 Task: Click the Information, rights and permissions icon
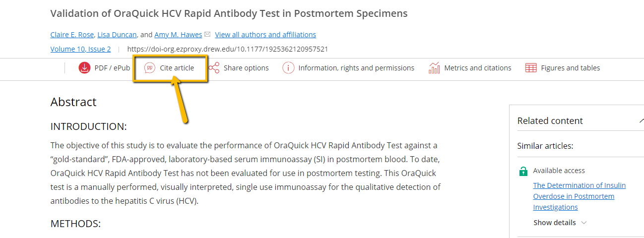click(288, 68)
